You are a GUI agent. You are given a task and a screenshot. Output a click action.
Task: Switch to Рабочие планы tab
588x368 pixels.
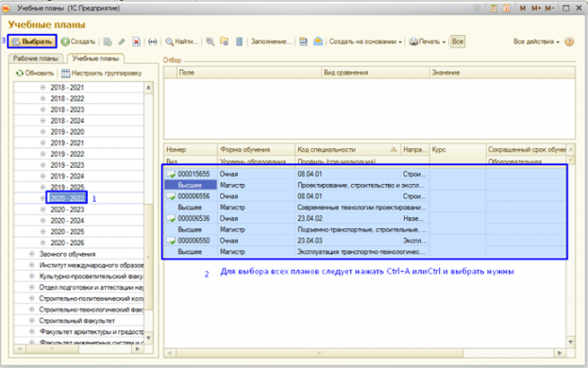[36, 59]
